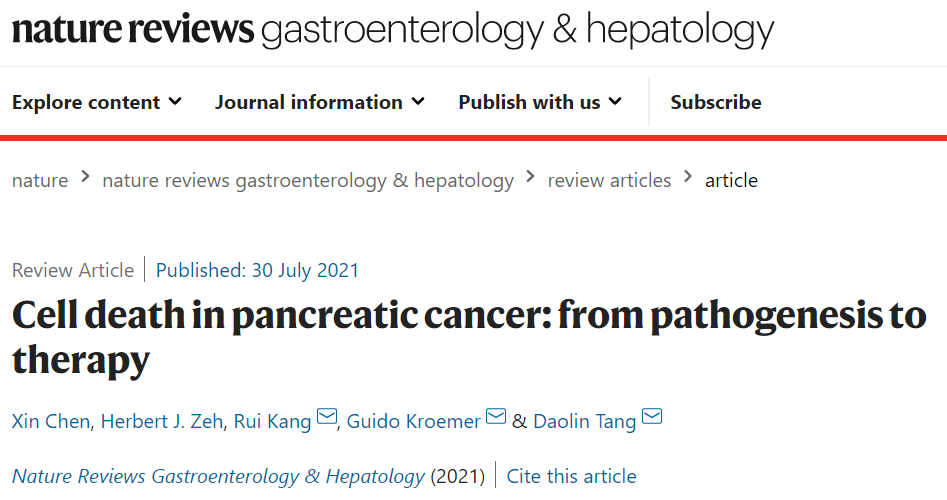This screenshot has width=947, height=500.
Task: Click the Nature Reviews journal logo
Action: click(393, 31)
